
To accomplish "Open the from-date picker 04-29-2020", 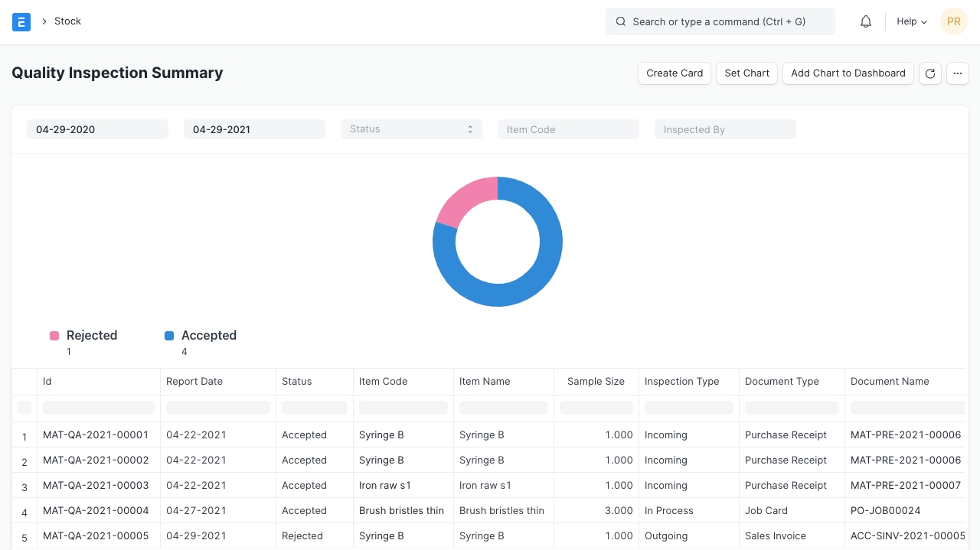I will coord(97,129).
